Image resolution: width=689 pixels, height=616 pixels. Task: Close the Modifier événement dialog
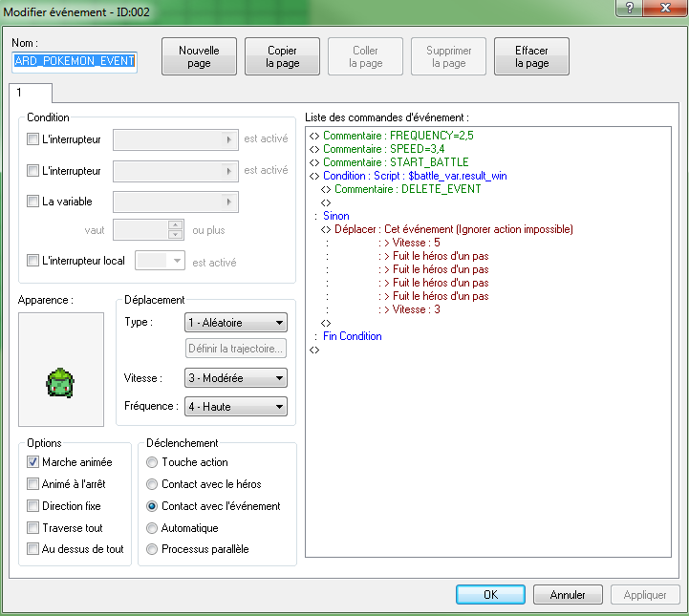click(x=665, y=8)
